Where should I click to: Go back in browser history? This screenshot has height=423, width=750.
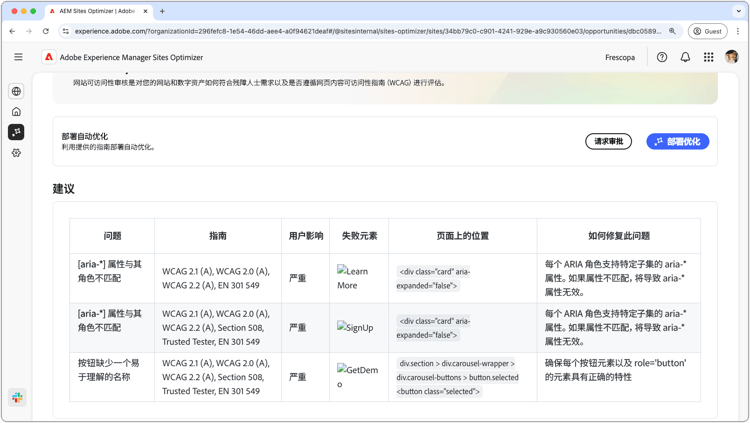pyautogui.click(x=12, y=31)
